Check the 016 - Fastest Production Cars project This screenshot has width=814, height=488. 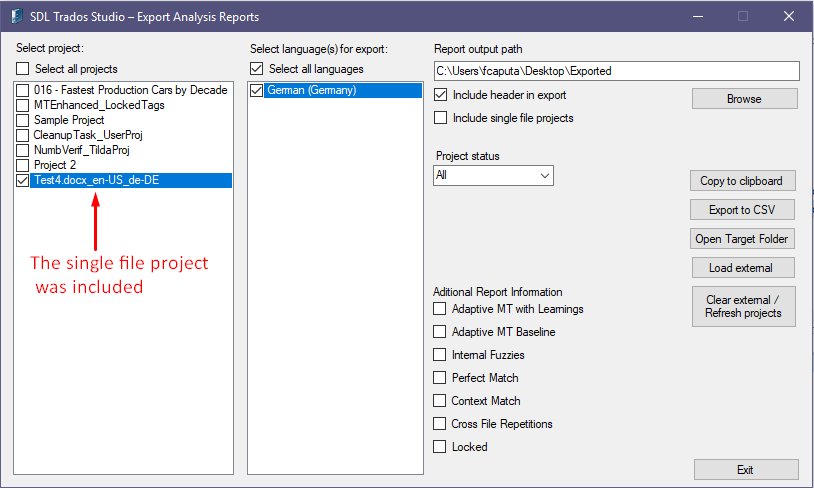coord(22,90)
